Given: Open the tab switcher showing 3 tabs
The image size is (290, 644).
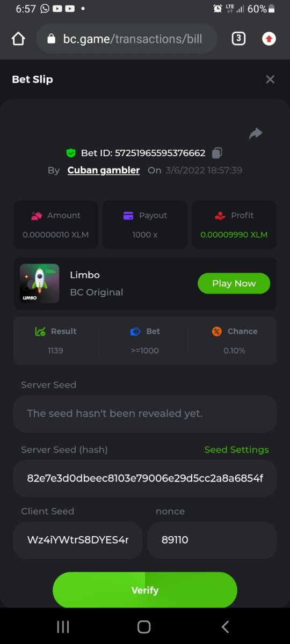Looking at the screenshot, I should pos(238,39).
